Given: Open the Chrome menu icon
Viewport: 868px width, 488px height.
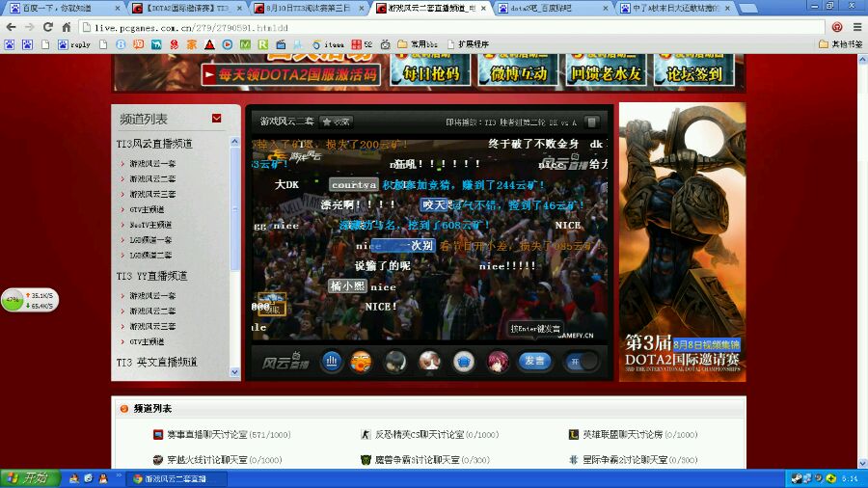Looking at the screenshot, I should 857,27.
